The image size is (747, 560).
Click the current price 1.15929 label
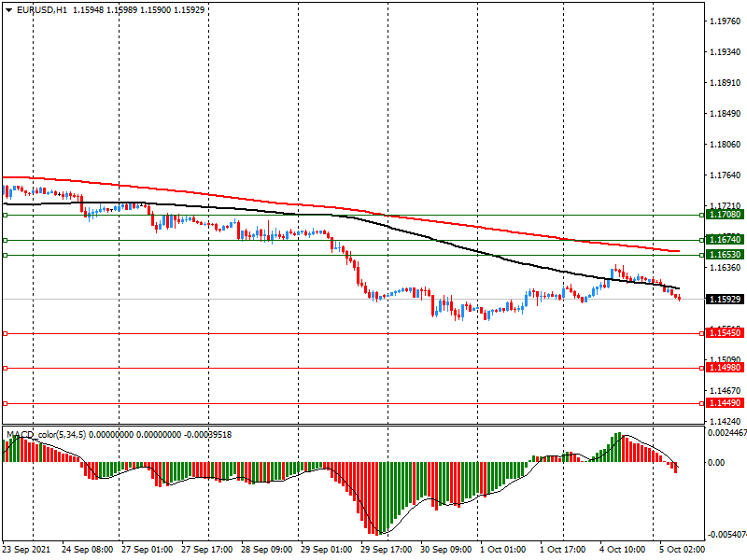[725, 299]
